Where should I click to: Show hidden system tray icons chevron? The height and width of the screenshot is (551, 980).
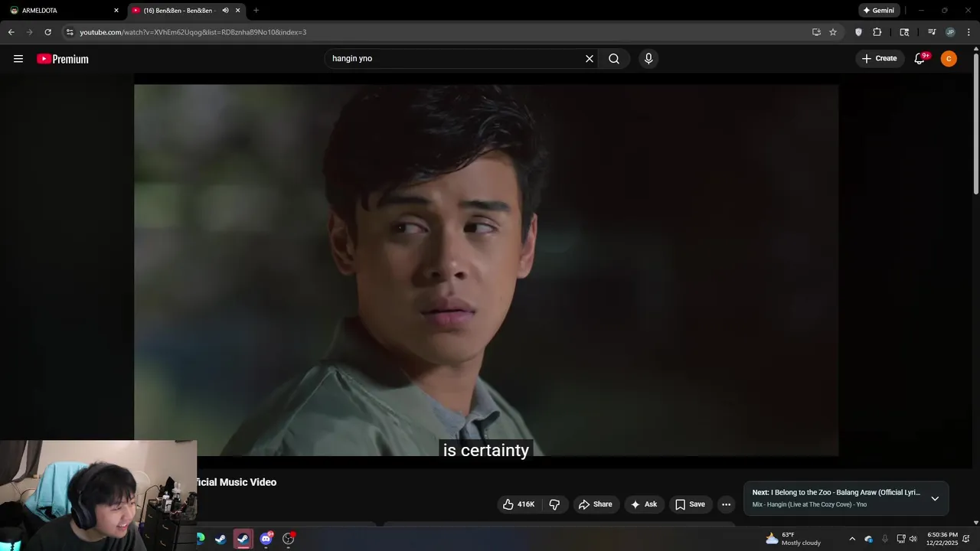(x=852, y=539)
